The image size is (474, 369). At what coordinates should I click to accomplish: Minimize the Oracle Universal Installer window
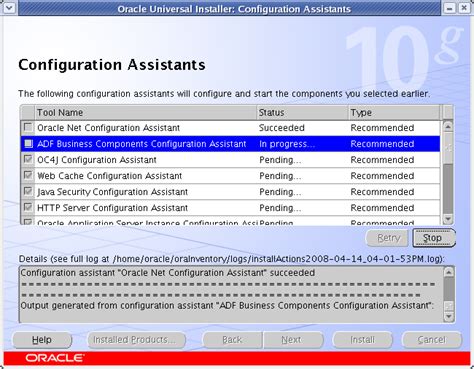click(449, 8)
